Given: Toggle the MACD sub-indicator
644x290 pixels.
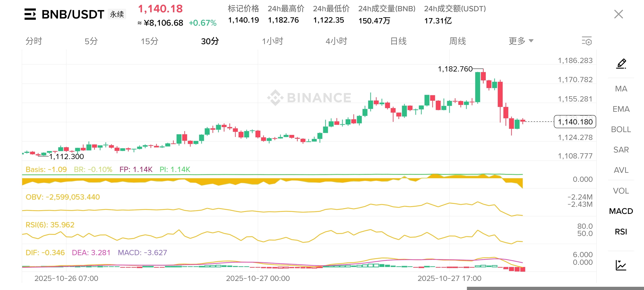Looking at the screenshot, I should pos(621,211).
